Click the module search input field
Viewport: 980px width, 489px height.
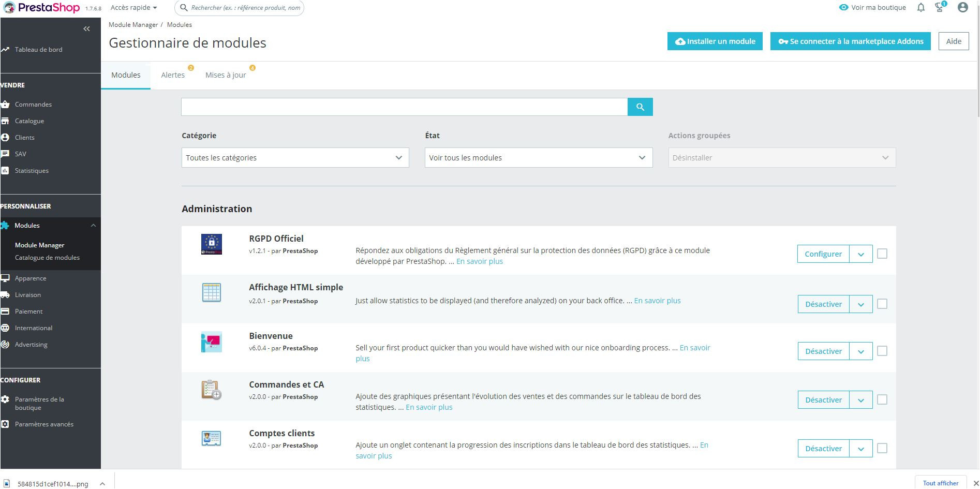404,107
